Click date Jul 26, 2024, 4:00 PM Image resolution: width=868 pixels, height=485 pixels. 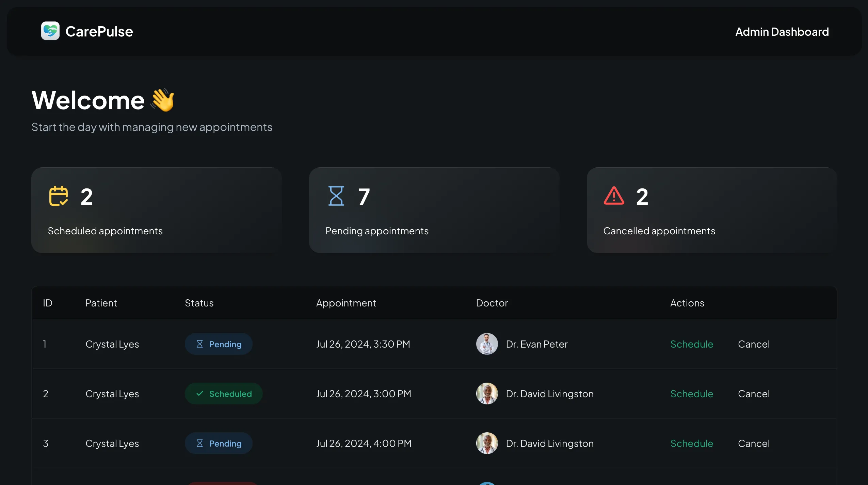pos(364,444)
